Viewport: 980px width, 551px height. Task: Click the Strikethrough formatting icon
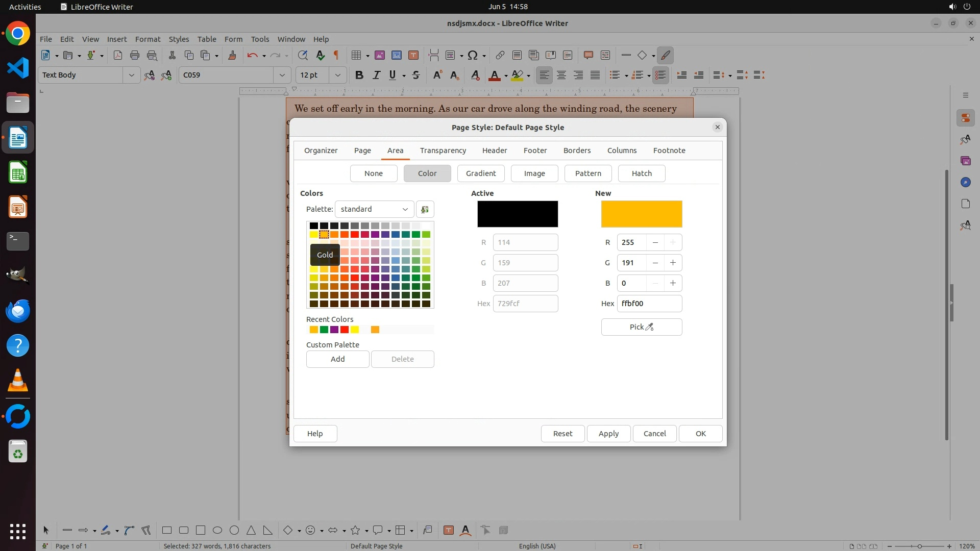click(x=416, y=75)
